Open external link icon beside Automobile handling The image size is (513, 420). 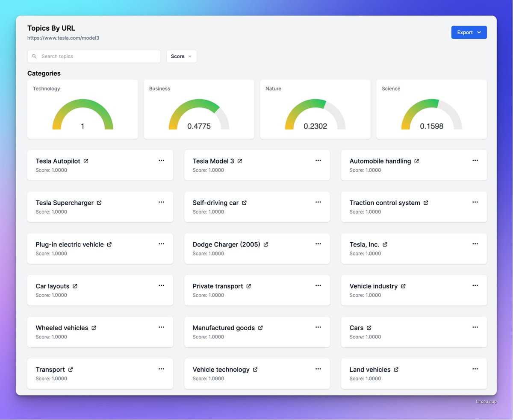417,161
